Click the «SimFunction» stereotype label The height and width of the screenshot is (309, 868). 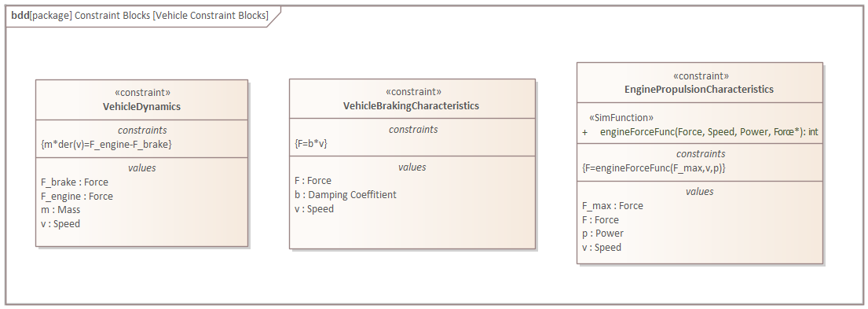pyautogui.click(x=621, y=118)
